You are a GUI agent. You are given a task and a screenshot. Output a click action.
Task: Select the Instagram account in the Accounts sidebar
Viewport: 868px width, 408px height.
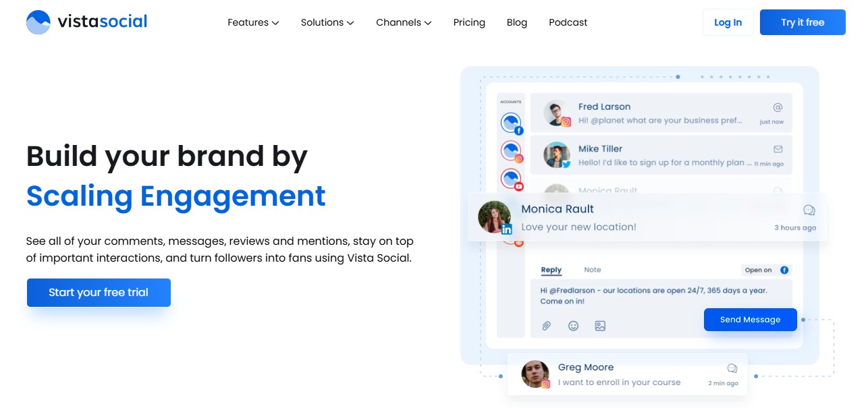[x=511, y=151]
